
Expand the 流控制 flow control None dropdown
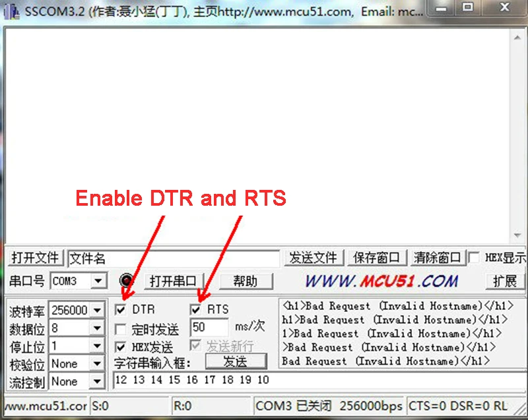click(x=97, y=381)
